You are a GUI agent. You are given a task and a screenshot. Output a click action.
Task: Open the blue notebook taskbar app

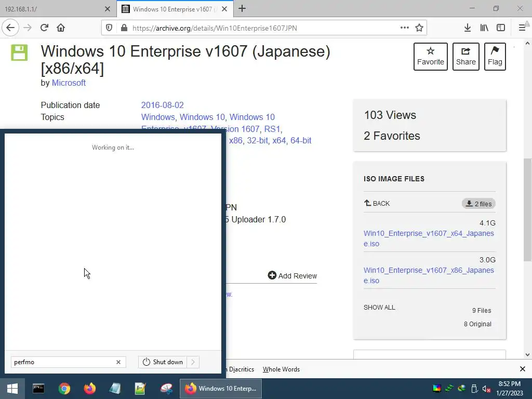point(115,389)
